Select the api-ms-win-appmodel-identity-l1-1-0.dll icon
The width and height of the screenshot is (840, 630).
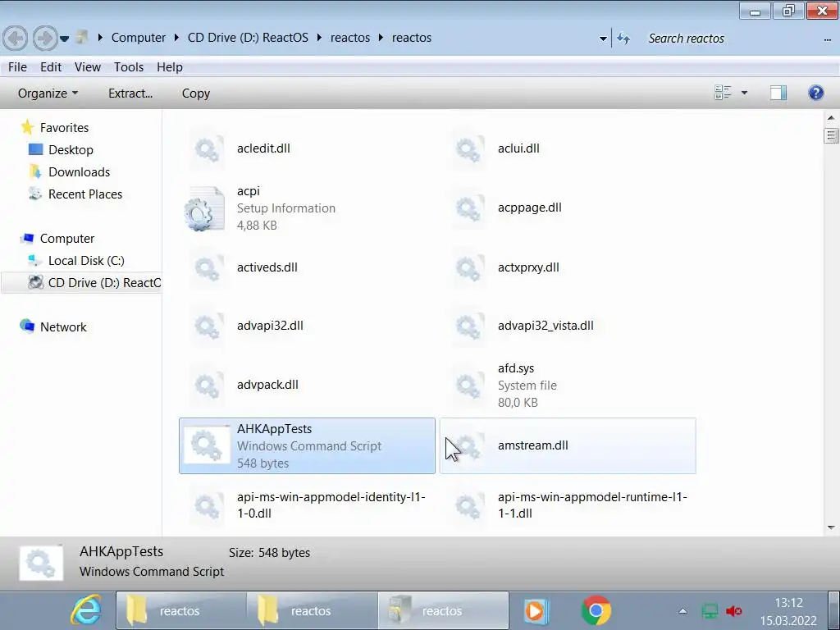pos(207,505)
